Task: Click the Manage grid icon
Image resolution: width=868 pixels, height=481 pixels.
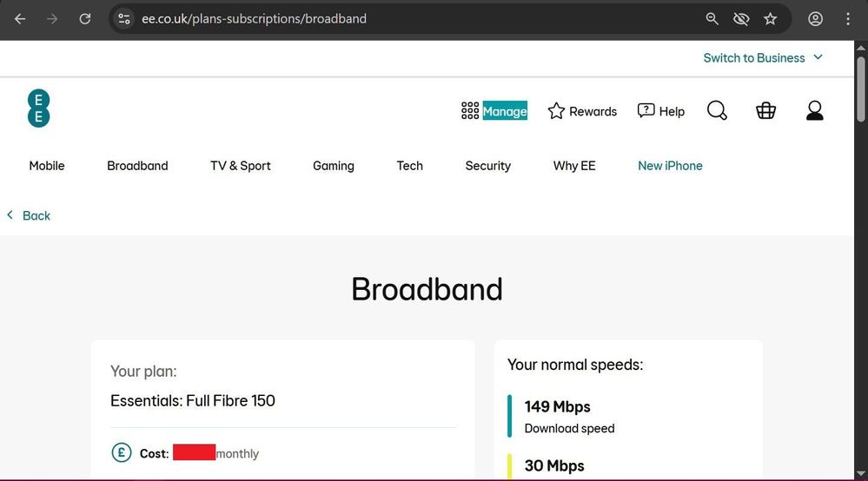Action: [470, 111]
